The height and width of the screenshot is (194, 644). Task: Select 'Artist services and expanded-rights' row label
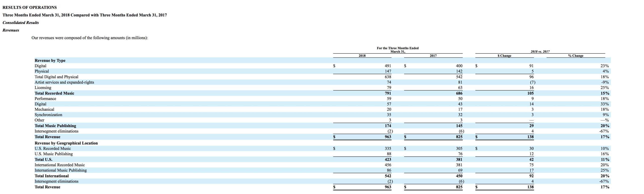click(64, 82)
